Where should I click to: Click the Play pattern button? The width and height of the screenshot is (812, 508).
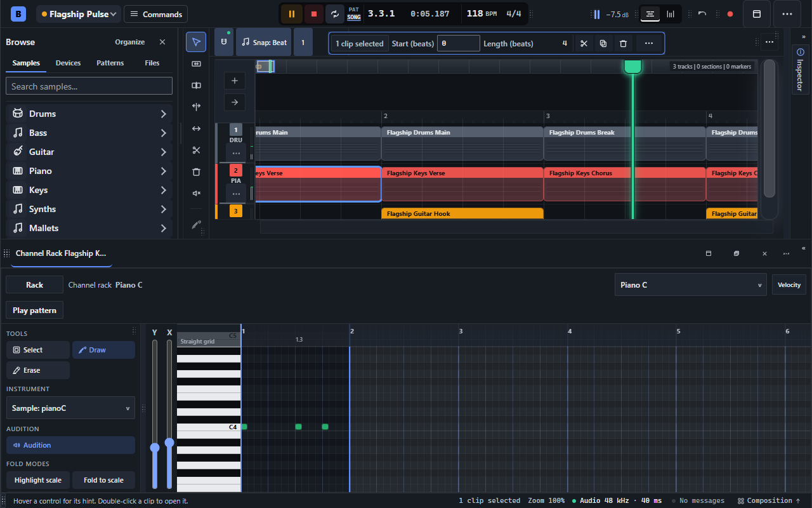click(x=35, y=311)
